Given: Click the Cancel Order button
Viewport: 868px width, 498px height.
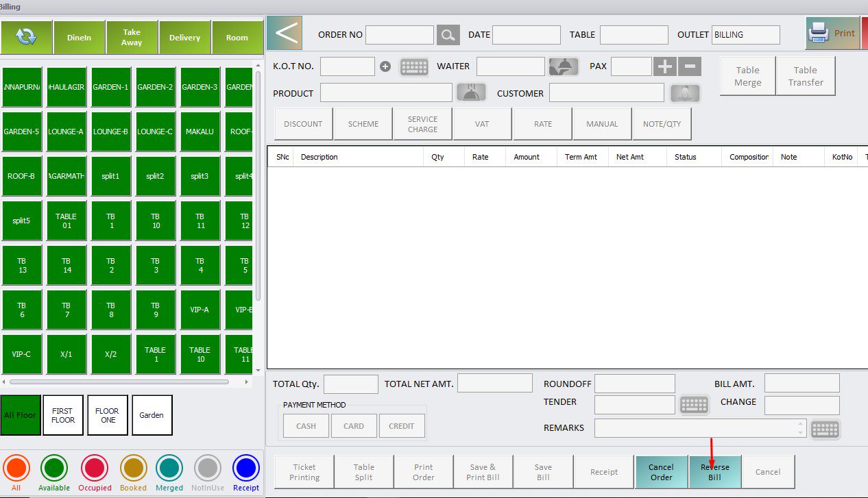Looking at the screenshot, I should pos(661,472).
